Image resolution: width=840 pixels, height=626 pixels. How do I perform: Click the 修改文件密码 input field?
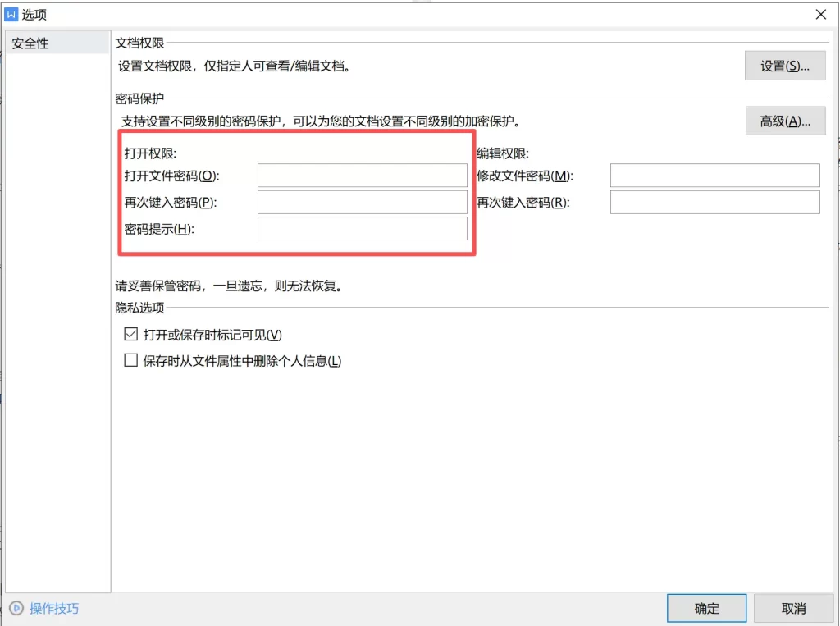tap(714, 175)
